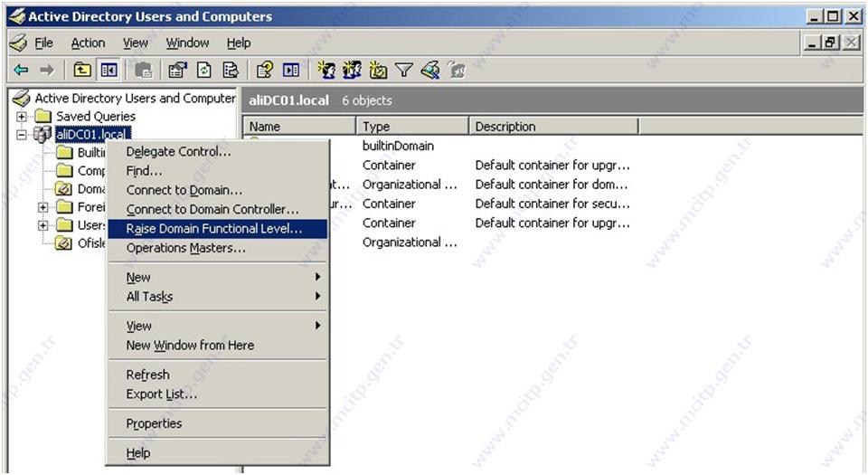Select the Builti... folder in tree
The width and height of the screenshot is (868, 475).
[x=90, y=152]
